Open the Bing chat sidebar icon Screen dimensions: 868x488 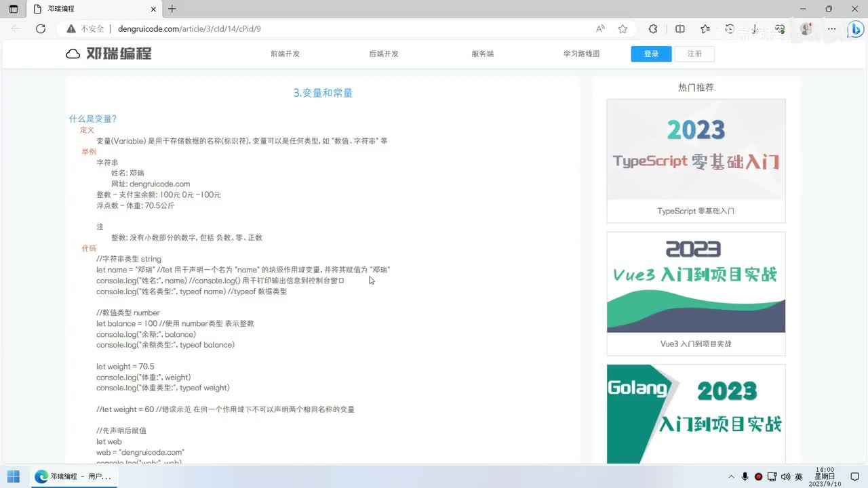click(855, 29)
